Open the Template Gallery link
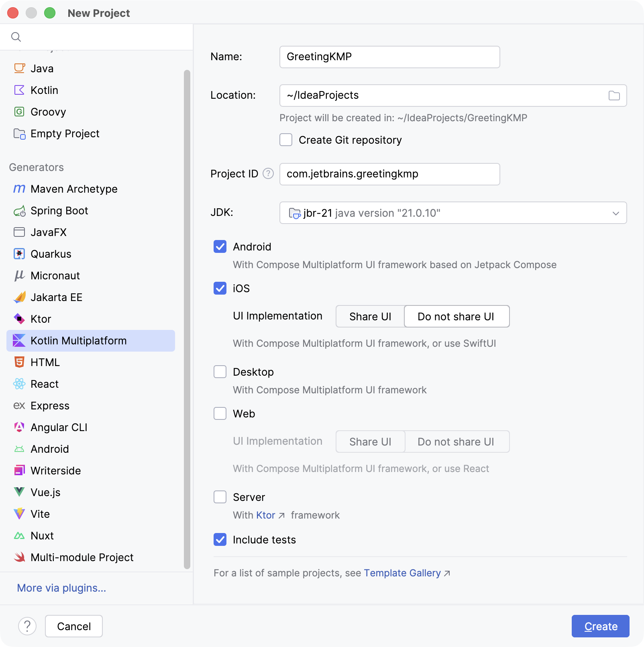 (x=402, y=573)
